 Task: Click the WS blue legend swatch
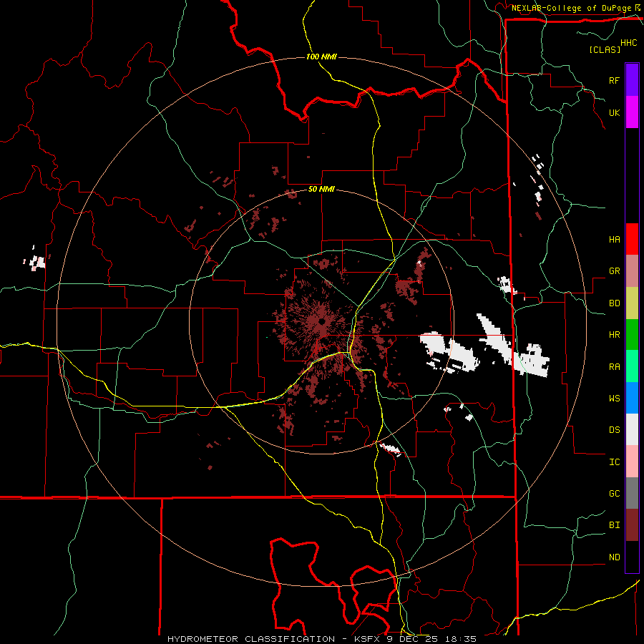632,398
